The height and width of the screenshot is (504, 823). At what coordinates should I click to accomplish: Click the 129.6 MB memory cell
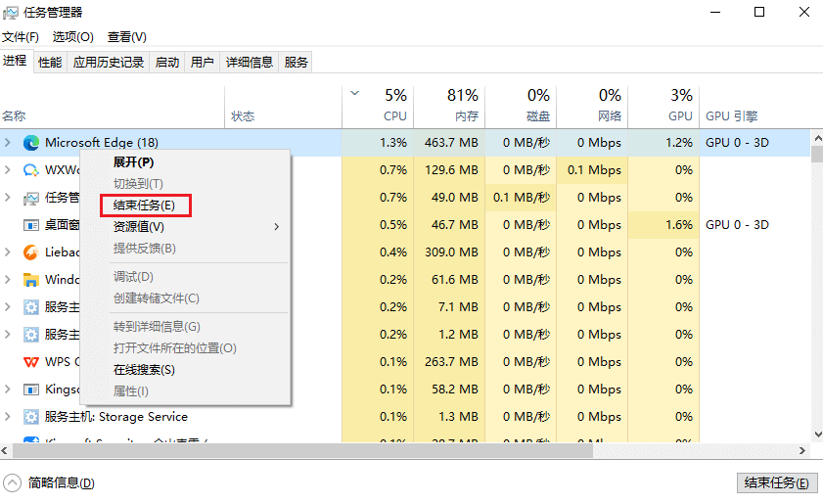[449, 170]
